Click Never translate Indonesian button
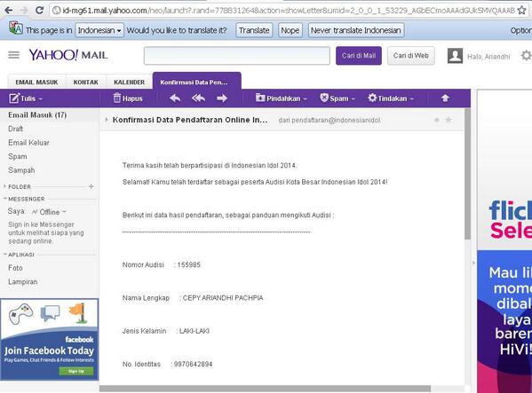The height and width of the screenshot is (393, 532). [x=356, y=30]
